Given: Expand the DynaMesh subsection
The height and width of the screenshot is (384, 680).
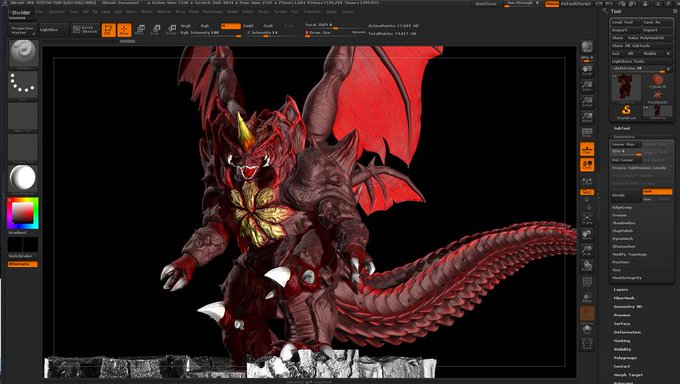Looking at the screenshot, I should (x=622, y=239).
